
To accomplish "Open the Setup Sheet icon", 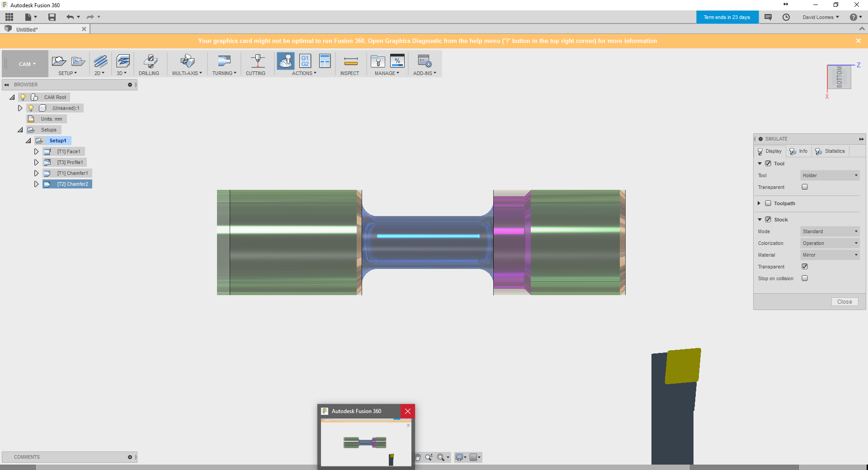I will pyautogui.click(x=325, y=61).
